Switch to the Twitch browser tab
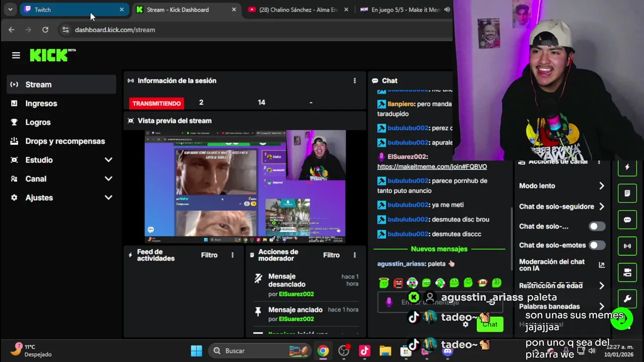The image size is (644, 362). [74, 10]
